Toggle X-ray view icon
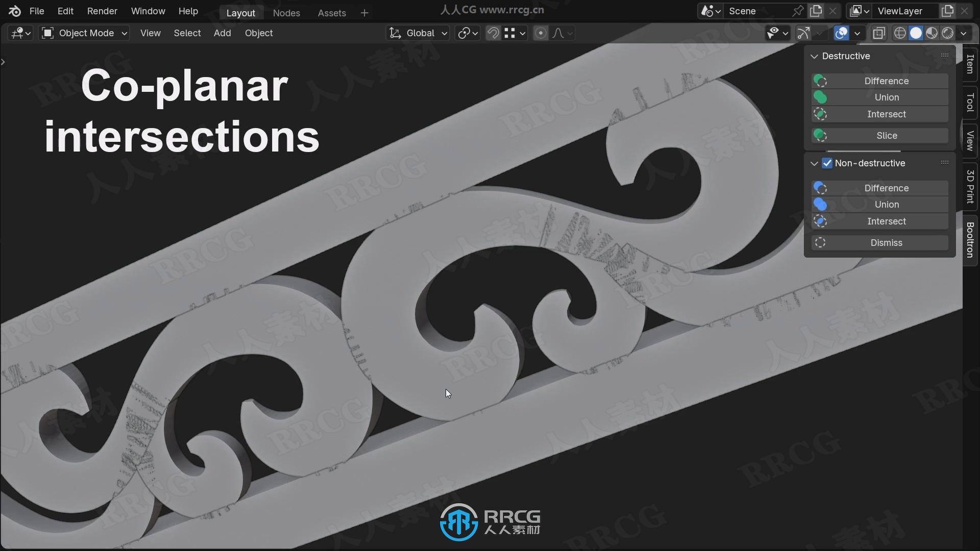The height and width of the screenshot is (551, 980). [x=878, y=33]
